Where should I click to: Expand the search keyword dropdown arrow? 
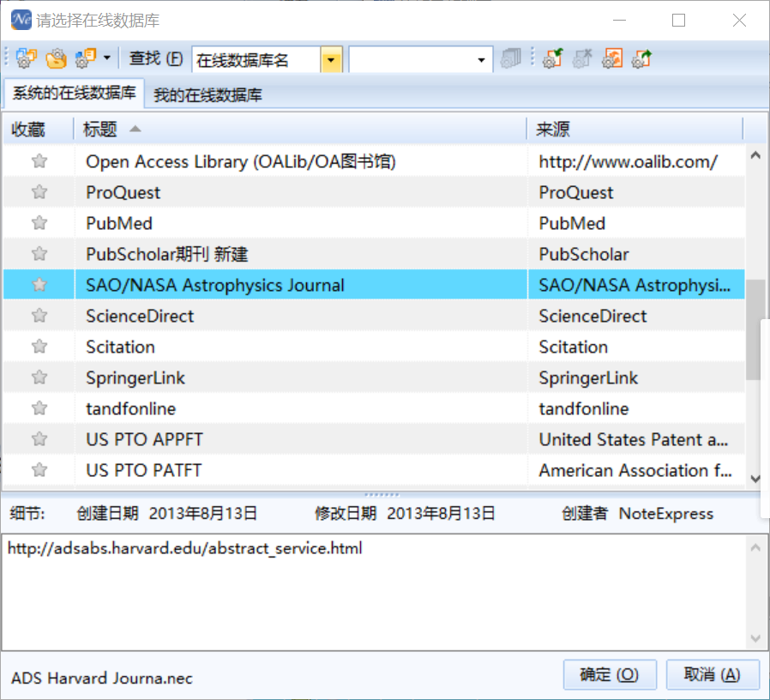tap(482, 60)
